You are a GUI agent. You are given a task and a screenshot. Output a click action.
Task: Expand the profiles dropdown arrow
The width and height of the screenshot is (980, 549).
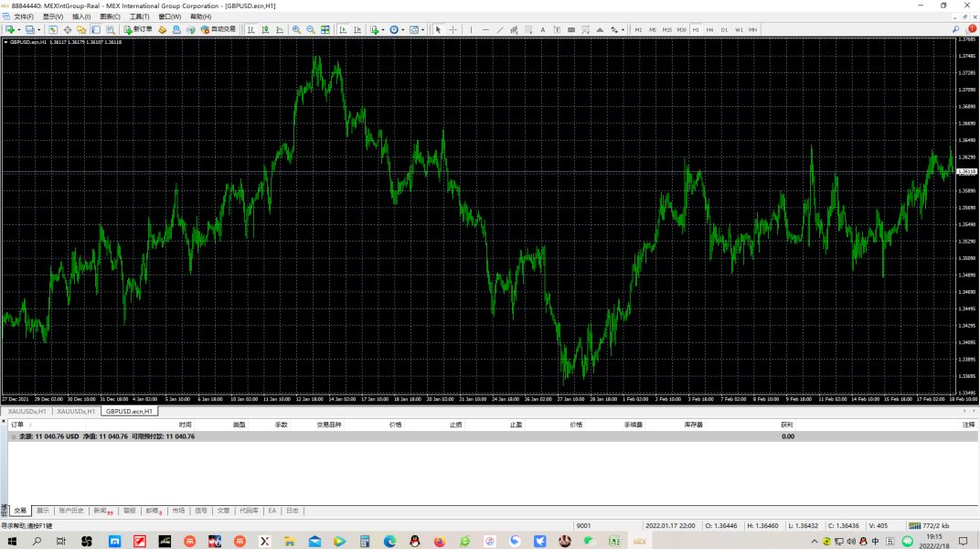click(x=37, y=29)
